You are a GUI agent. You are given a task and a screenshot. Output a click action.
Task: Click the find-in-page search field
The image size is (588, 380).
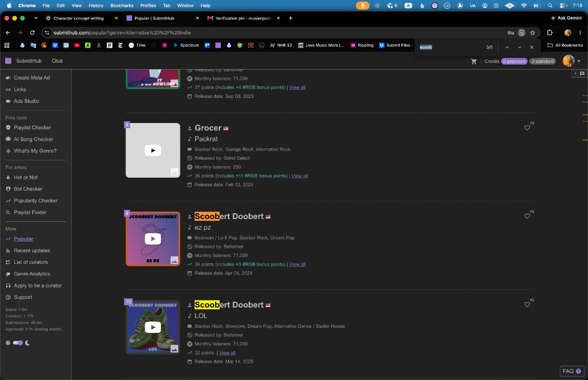tap(450, 47)
